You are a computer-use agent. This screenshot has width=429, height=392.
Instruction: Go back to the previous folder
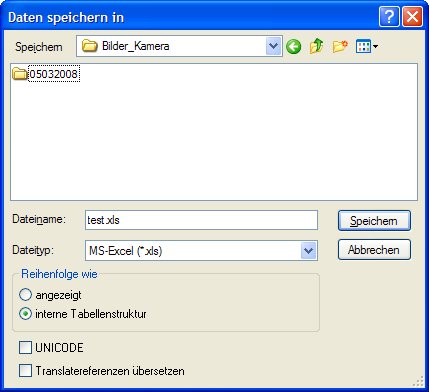[x=293, y=47]
